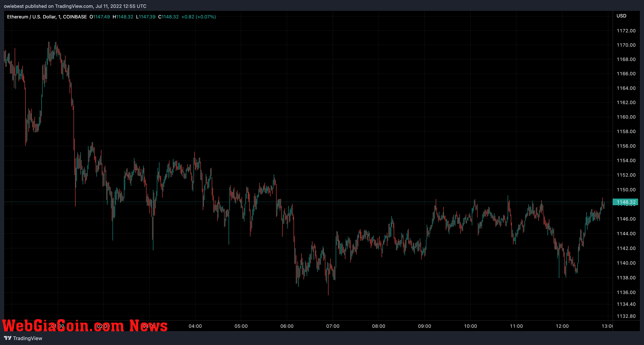Click the 12:00 time axis label
Image resolution: width=644 pixels, height=345 pixels.
(x=562, y=326)
